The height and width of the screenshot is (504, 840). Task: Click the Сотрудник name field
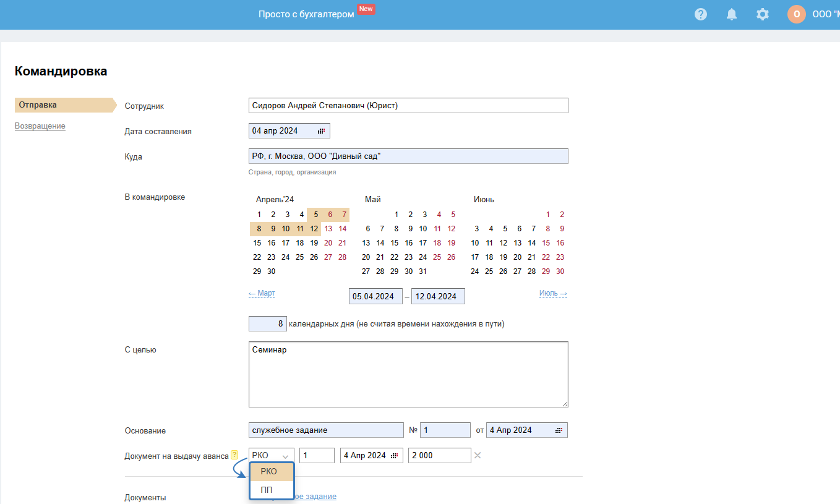[408, 106]
